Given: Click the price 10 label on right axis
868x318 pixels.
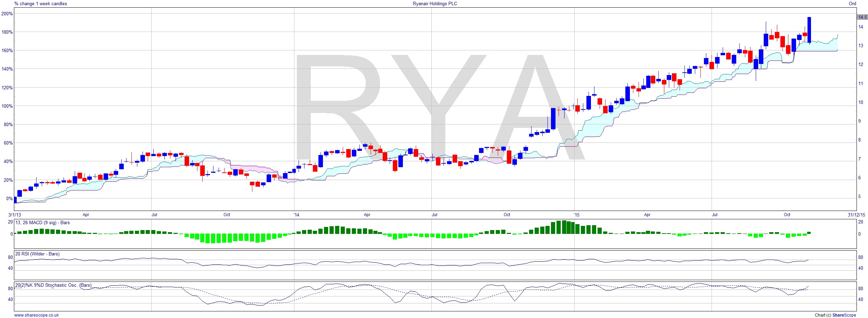Looking at the screenshot, I should [x=861, y=102].
